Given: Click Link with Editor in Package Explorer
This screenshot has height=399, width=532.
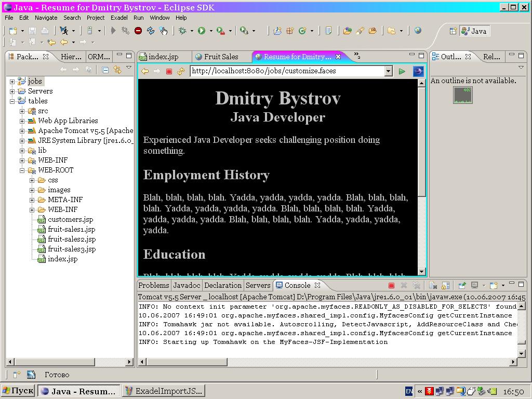Looking at the screenshot, I should coord(117,70).
